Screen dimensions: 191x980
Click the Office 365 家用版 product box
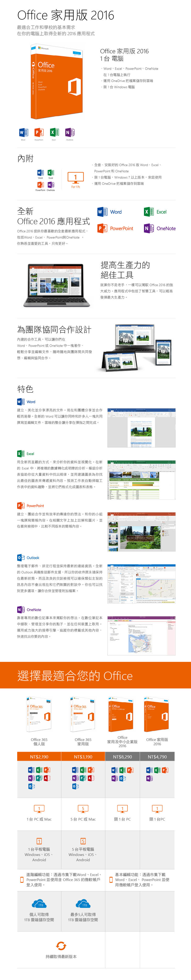click(x=83, y=714)
